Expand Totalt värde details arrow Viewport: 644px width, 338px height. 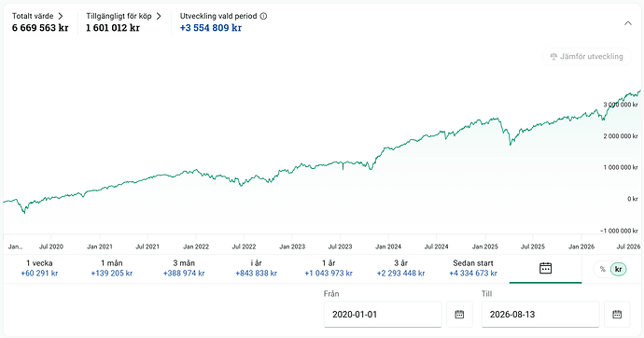(x=61, y=16)
